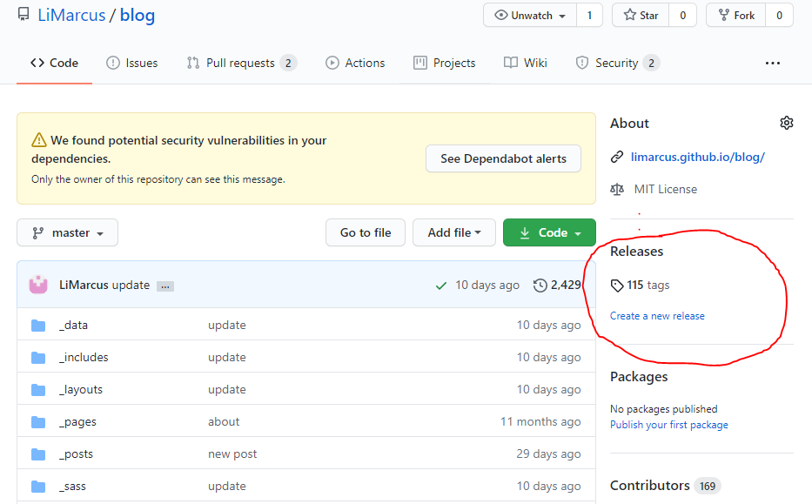Screen dimensions: 812x504
Task: Click the _data folder icon
Action: pos(38,326)
